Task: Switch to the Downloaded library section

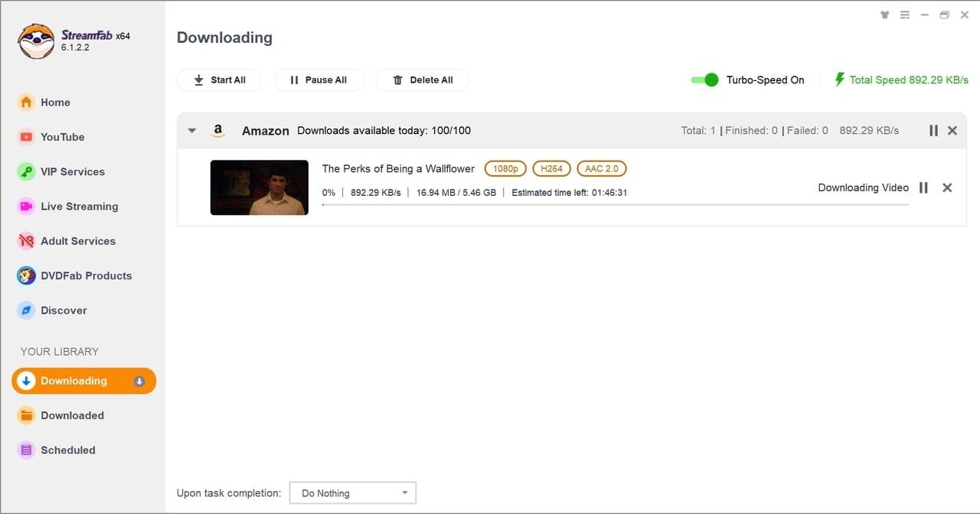Action: [72, 415]
